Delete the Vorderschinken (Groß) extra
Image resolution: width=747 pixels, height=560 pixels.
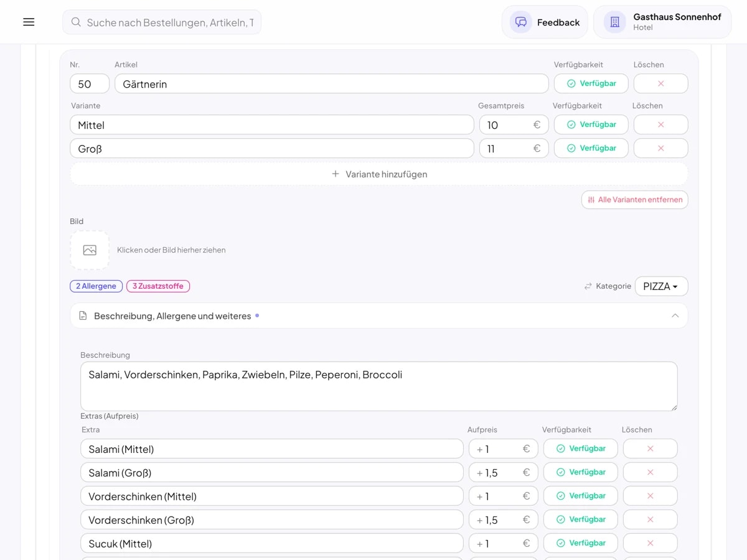coord(650,520)
